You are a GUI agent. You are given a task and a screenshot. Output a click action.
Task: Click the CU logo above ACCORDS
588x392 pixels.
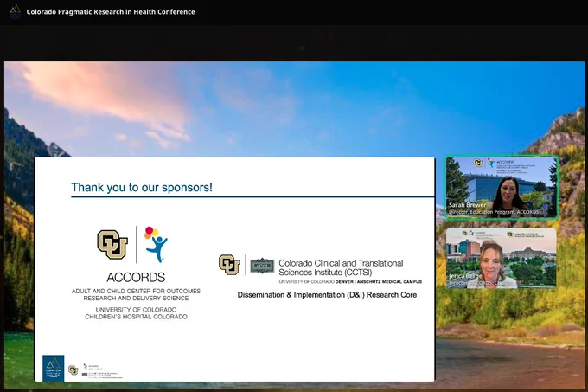tap(112, 245)
